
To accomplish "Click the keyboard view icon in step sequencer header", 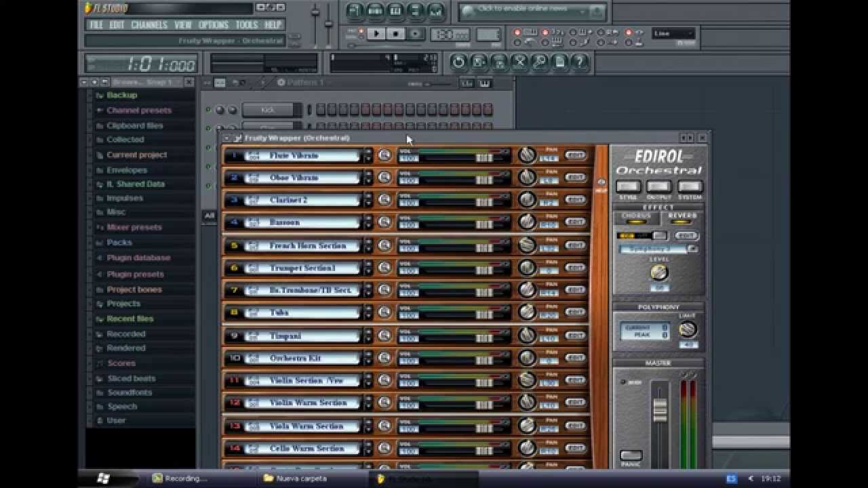I will (485, 83).
